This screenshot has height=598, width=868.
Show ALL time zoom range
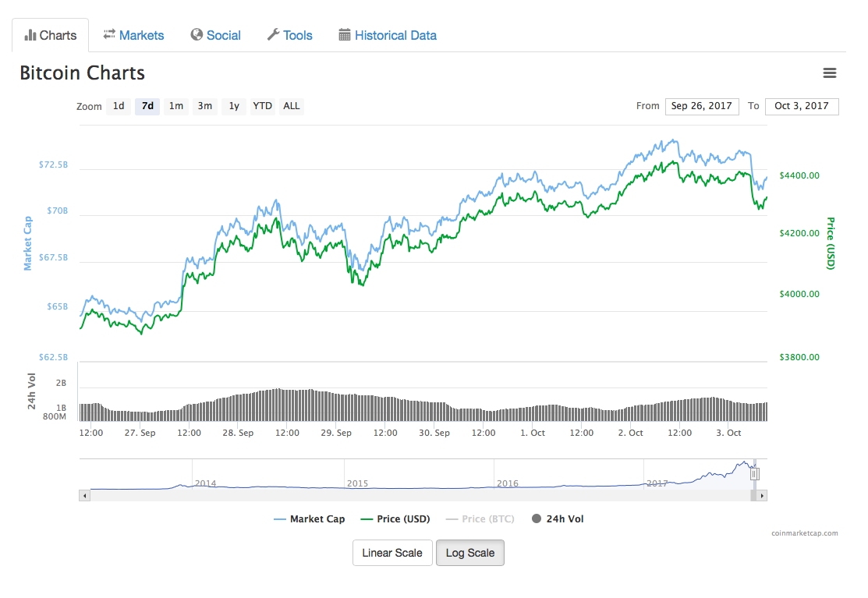pos(292,106)
